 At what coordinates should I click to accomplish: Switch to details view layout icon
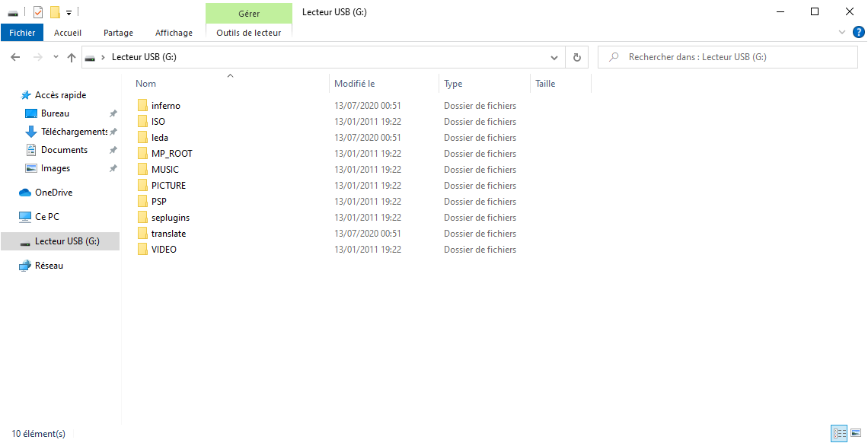pos(839,433)
